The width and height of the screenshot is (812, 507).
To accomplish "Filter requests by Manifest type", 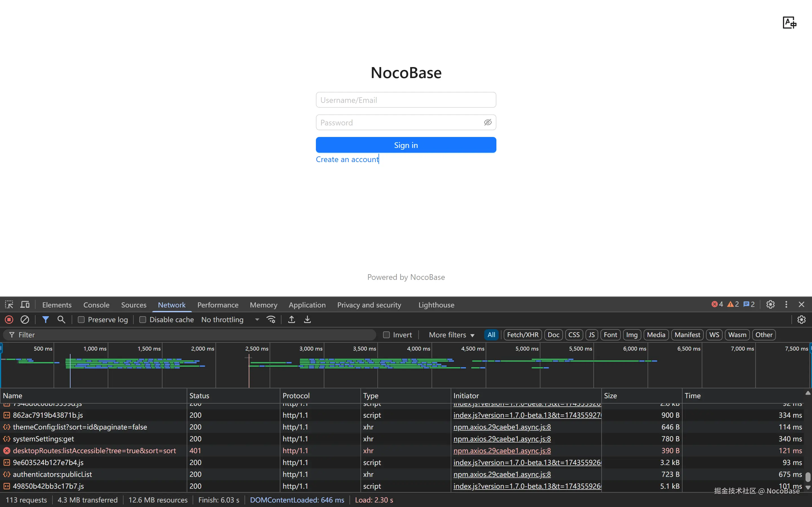I will point(687,335).
